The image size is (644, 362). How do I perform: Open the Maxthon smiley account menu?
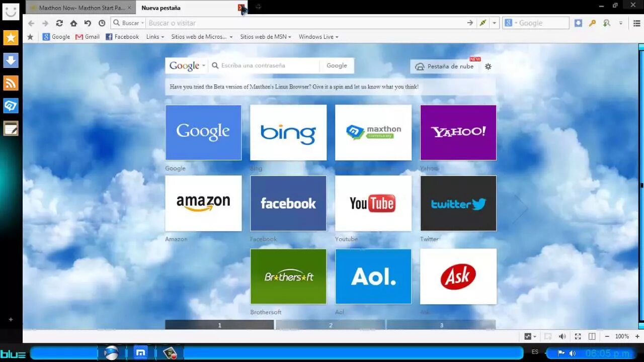coord(11,11)
